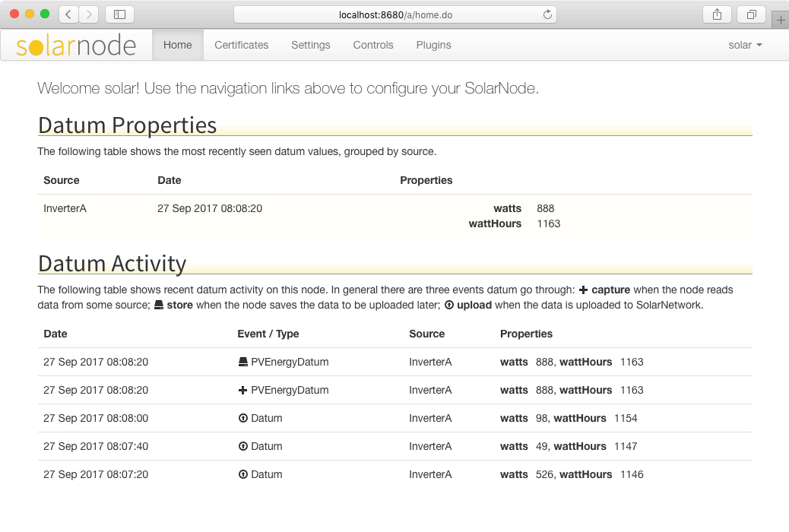Open the Plugins page
The image size is (789, 532).
click(x=433, y=45)
